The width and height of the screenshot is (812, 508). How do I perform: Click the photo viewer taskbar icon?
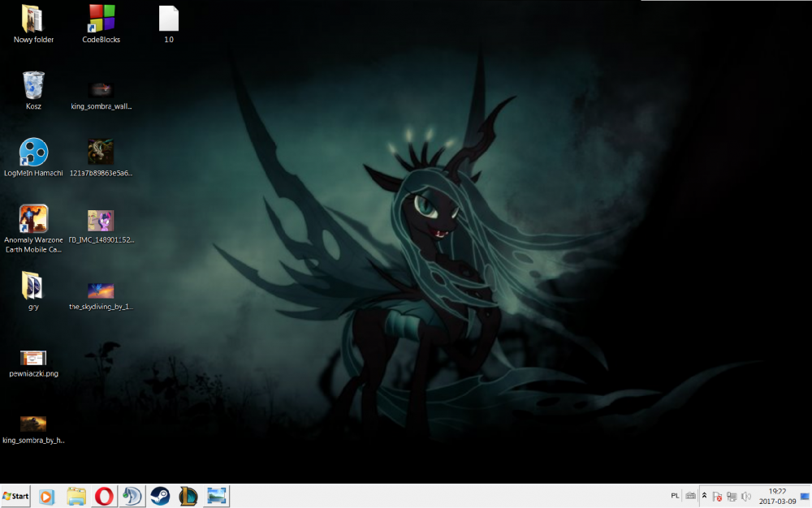pos(217,496)
